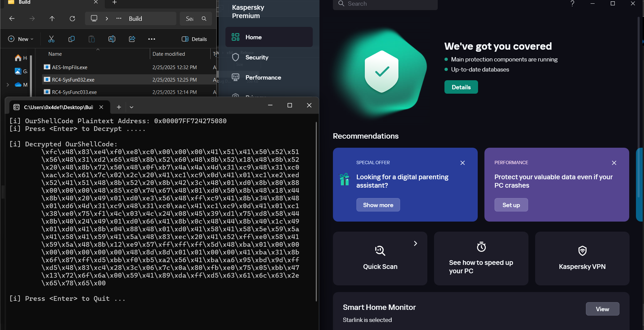Click the Kaspersky search field
Image resolution: width=644 pixels, height=330 pixels.
pos(385,4)
